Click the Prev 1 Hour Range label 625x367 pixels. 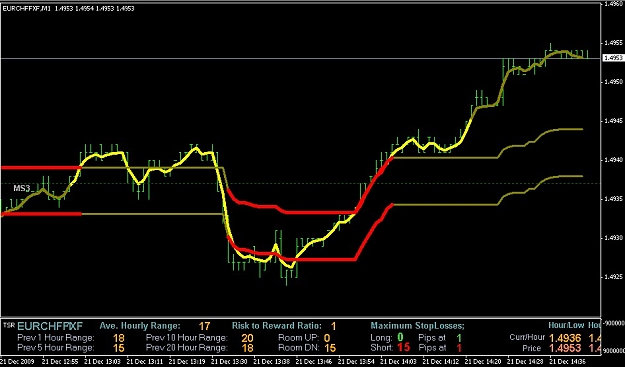pos(56,338)
